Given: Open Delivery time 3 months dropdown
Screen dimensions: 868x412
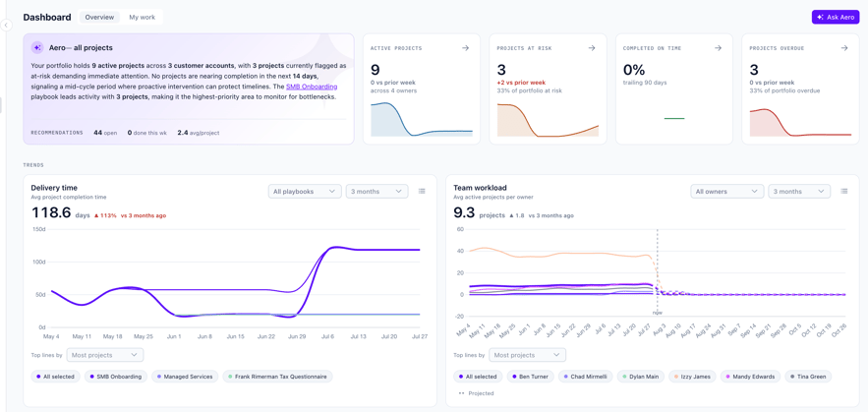Looking at the screenshot, I should (376, 191).
